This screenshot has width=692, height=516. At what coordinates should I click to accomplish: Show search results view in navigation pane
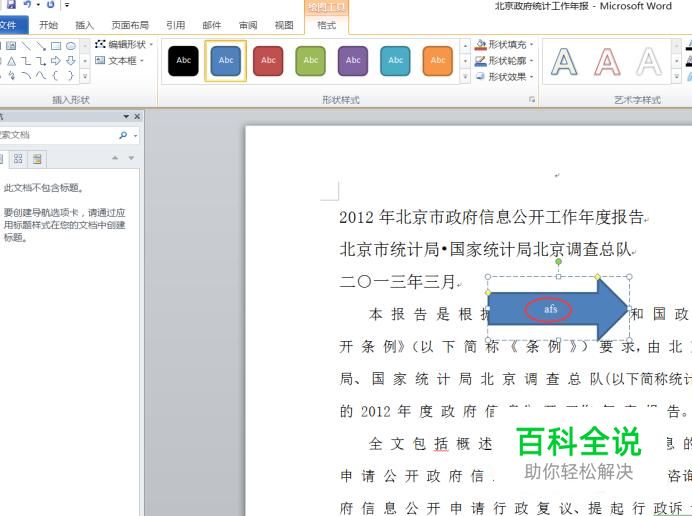(37, 159)
